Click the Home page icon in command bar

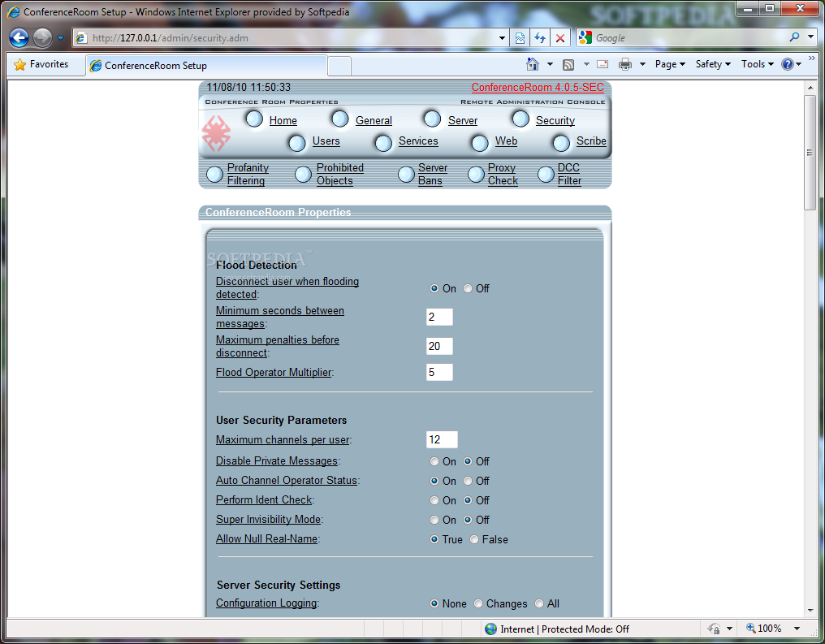point(533,64)
